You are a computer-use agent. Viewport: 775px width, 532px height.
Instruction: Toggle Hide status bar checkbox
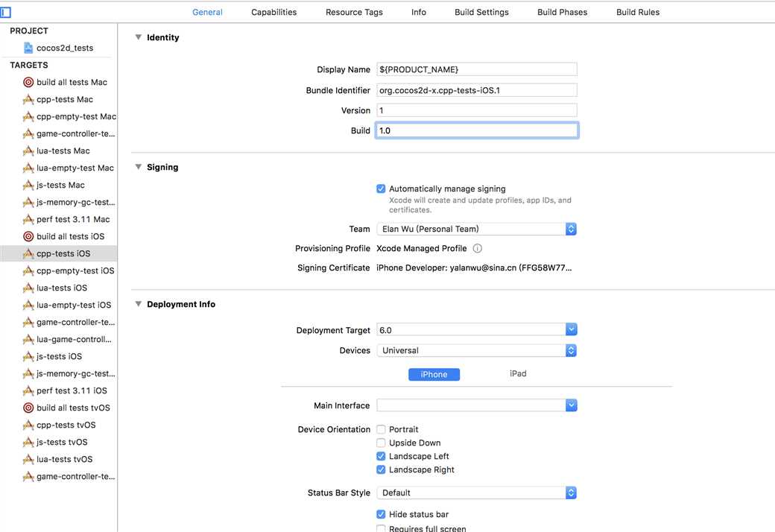(381, 514)
